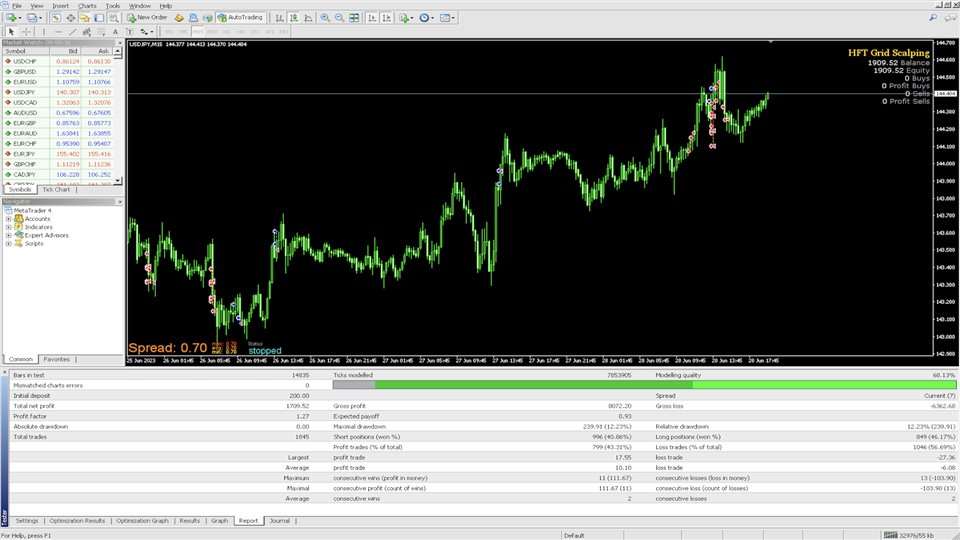
Task: Open the Data Window icon
Action: [70, 18]
